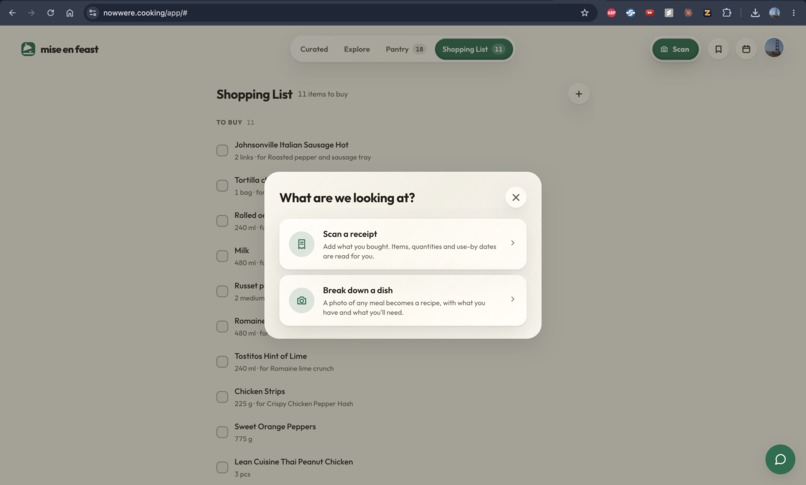Open the browser profile avatar in the Chrome toolbar
Viewport: 806px width, 485px height.
click(774, 13)
